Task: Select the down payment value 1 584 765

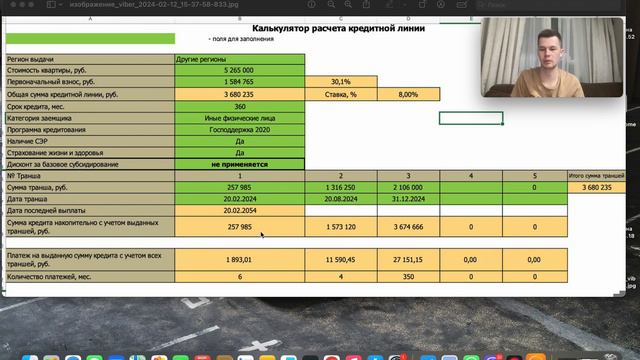Action: (240, 82)
